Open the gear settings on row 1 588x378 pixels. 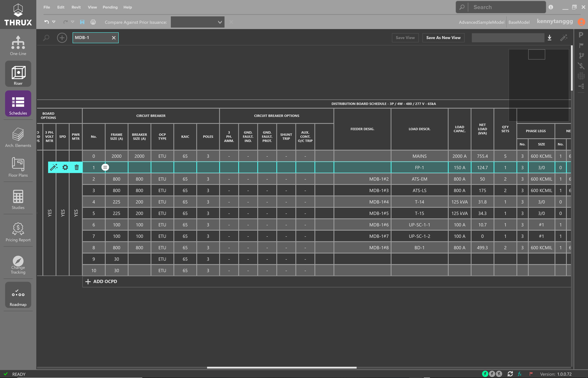pos(65,167)
